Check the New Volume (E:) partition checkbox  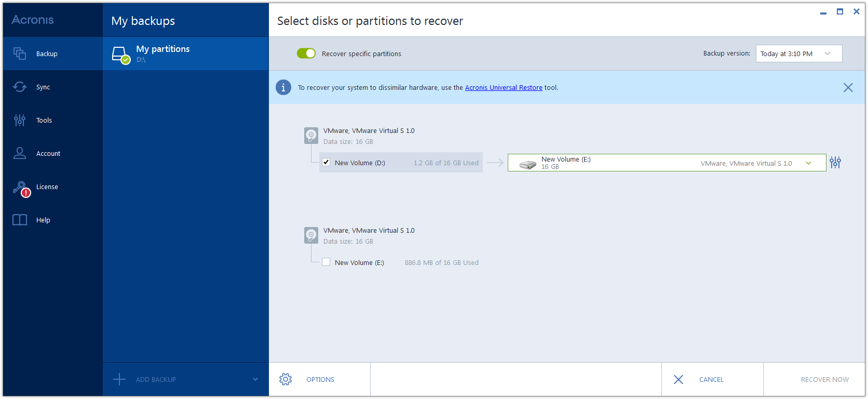(x=326, y=262)
